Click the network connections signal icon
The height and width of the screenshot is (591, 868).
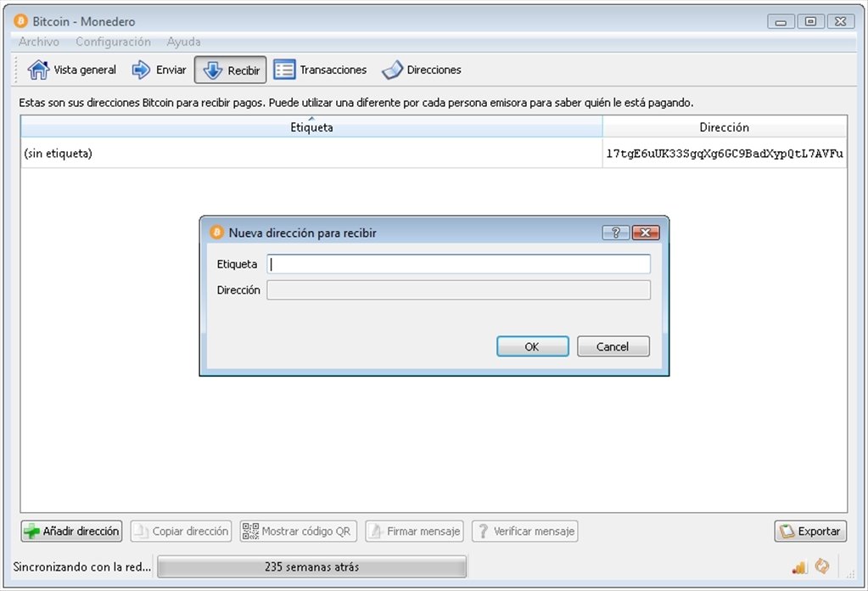coord(799,566)
